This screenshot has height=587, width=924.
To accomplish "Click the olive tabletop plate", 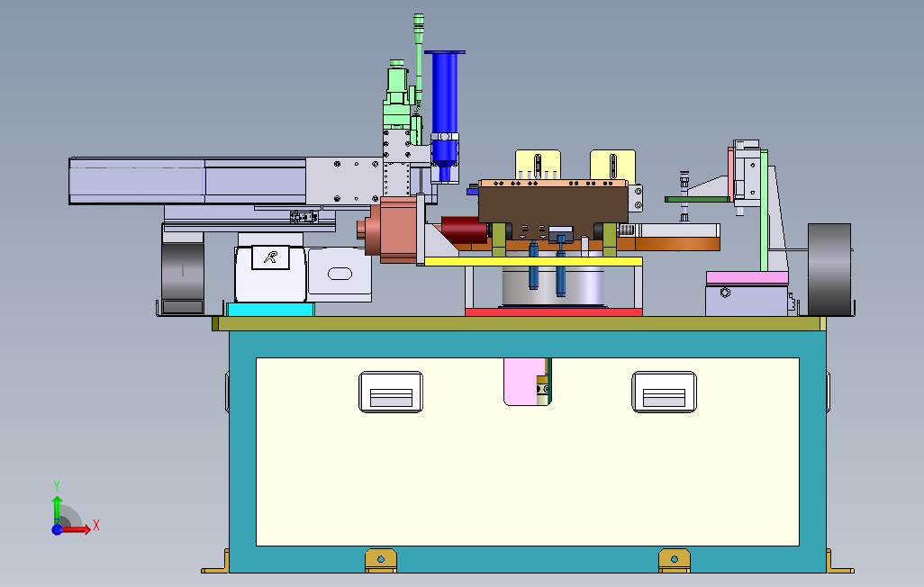I will (519, 323).
